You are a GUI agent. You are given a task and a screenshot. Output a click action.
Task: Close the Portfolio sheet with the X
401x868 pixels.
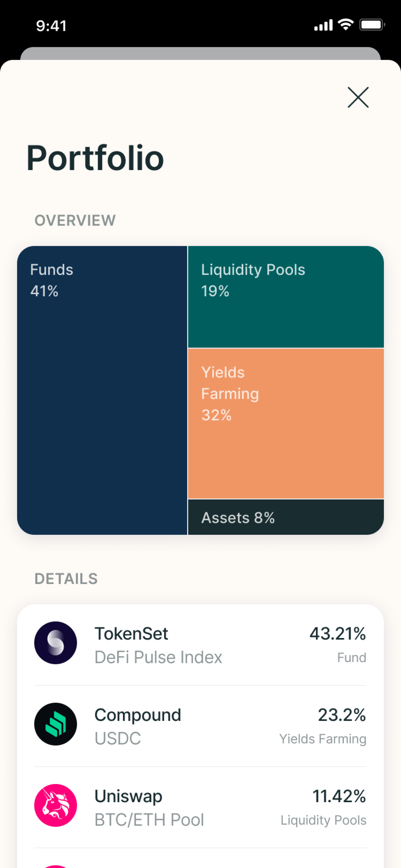[358, 97]
